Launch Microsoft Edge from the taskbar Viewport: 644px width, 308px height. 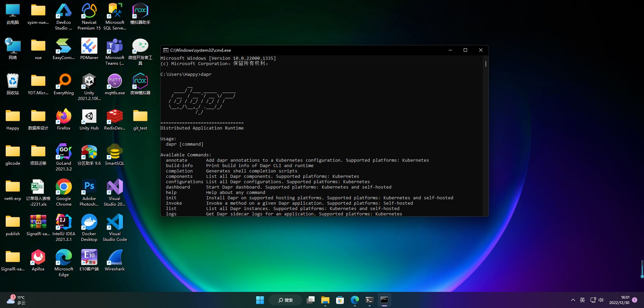(x=355, y=300)
